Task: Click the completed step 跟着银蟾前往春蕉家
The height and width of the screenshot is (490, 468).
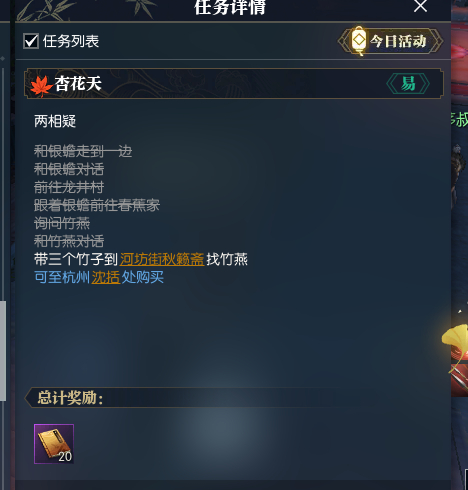Action: pyautogui.click(x=97, y=205)
